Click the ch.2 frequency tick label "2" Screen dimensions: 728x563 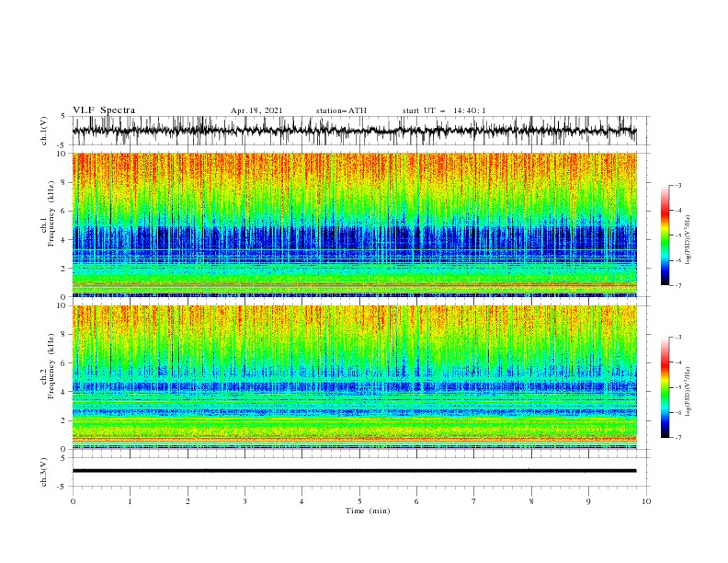[65, 420]
